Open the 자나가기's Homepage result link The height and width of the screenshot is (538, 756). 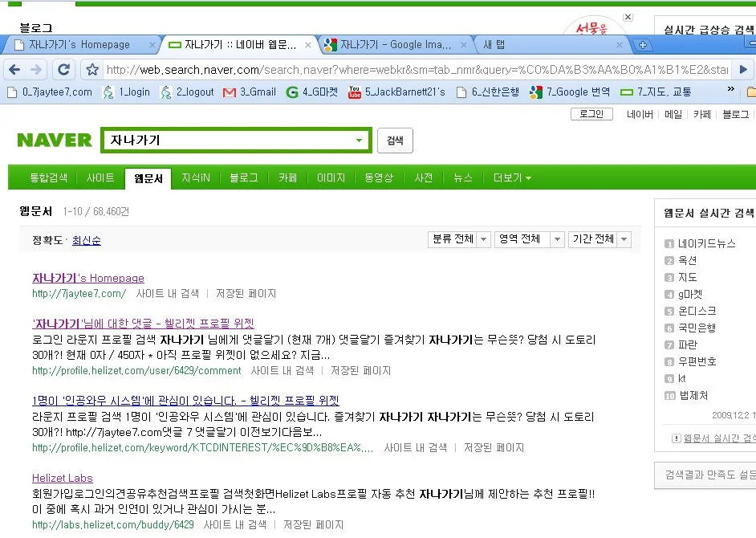click(88, 279)
